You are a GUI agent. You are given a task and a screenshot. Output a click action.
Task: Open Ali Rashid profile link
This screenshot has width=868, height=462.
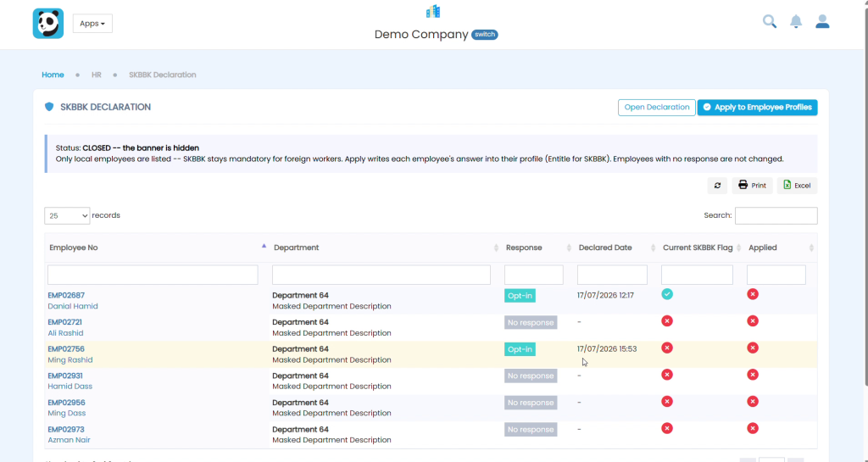[65, 333]
